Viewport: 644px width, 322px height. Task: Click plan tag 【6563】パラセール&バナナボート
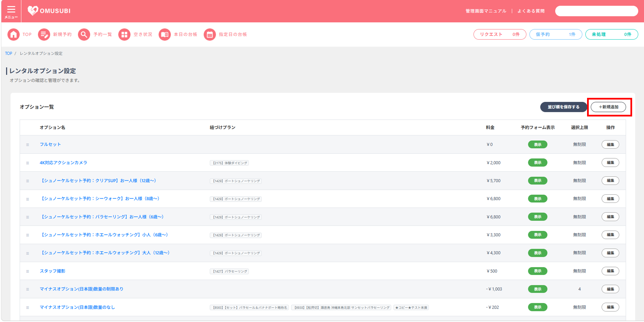[249, 308]
